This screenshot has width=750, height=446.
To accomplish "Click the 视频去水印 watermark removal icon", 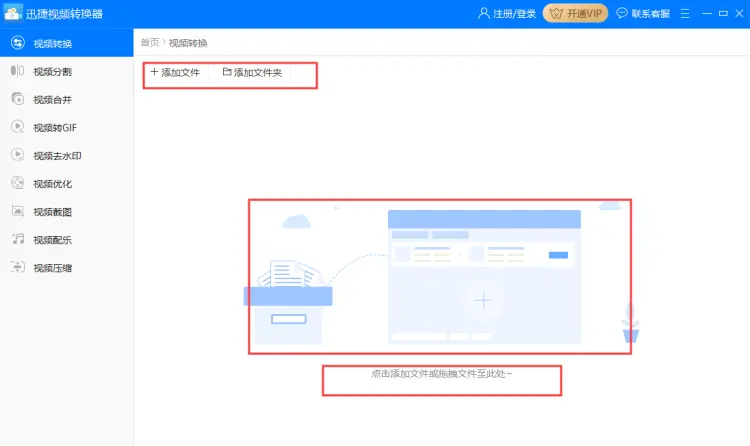I will point(18,155).
